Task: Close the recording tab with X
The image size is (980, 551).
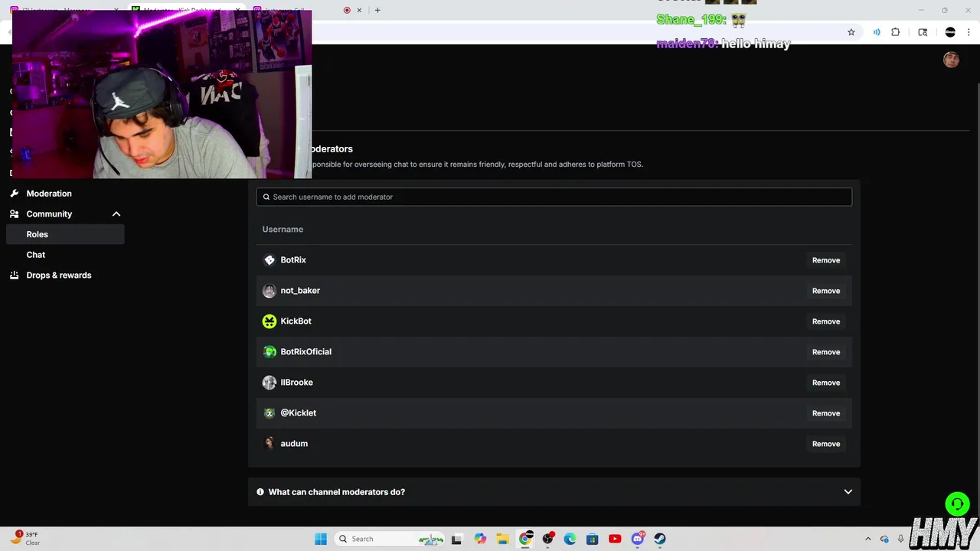Action: 359,10
